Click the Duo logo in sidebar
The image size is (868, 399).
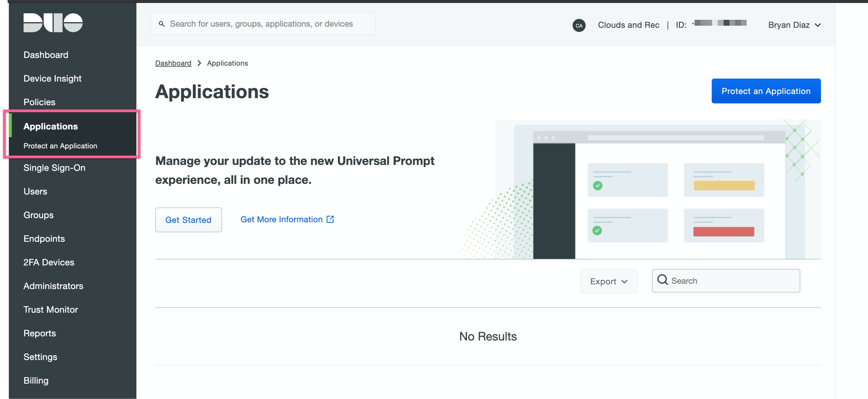[x=53, y=23]
